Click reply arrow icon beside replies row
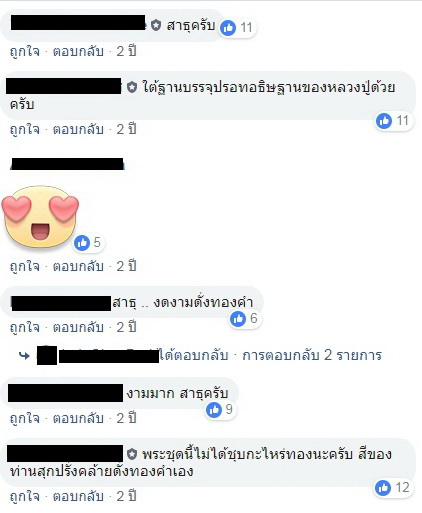Image resolution: width=422 pixels, height=513 pixels. pyautogui.click(x=24, y=356)
